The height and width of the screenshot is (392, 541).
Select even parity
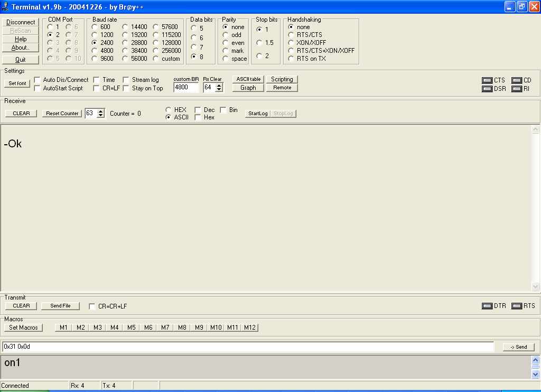click(225, 43)
